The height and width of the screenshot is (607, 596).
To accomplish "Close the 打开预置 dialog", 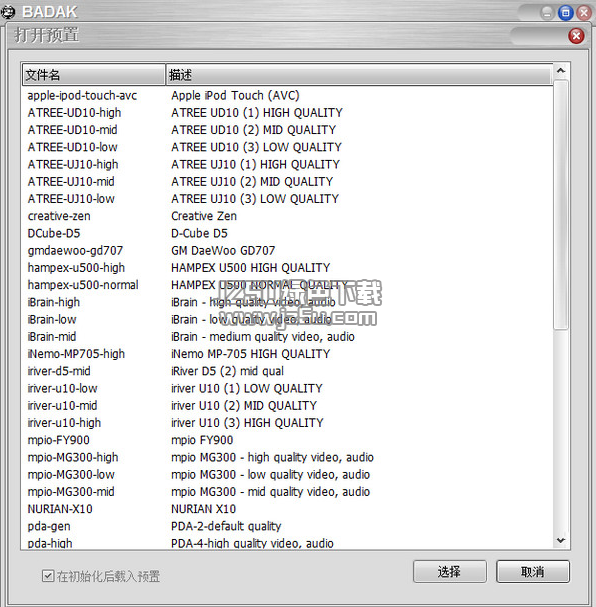I will pos(576,36).
